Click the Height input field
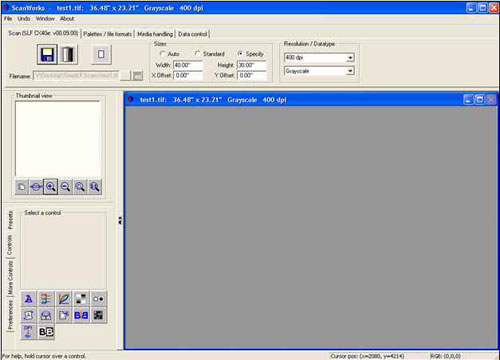 [252, 65]
